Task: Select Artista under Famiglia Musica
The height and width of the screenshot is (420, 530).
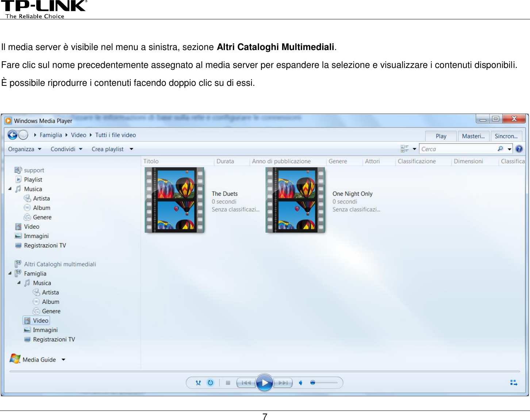Action: pyautogui.click(x=46, y=293)
